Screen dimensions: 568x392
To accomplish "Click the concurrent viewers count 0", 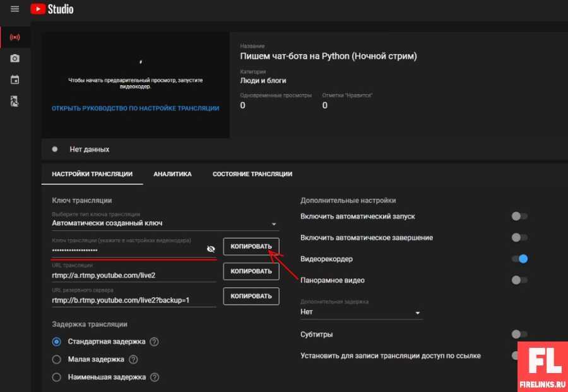I will [243, 105].
